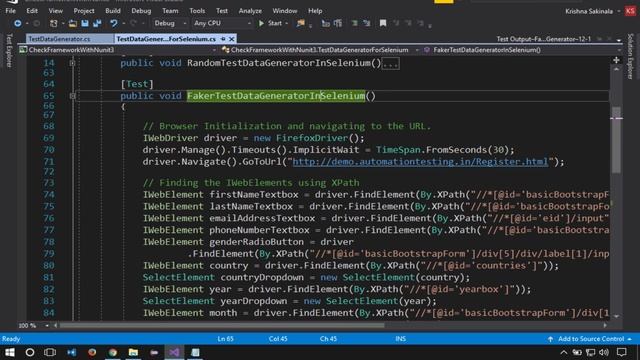Save the current file
Image resolution: width=640 pixels, height=360 pixels.
(85, 23)
